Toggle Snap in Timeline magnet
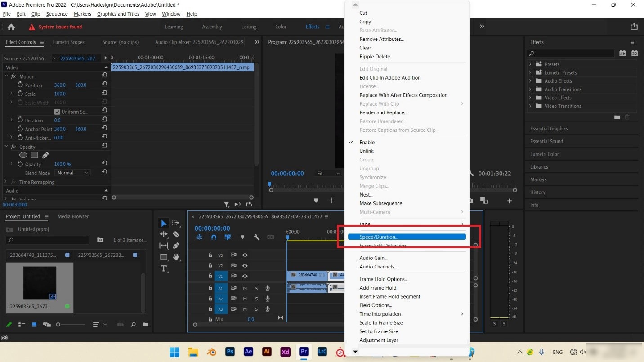 [214, 237]
